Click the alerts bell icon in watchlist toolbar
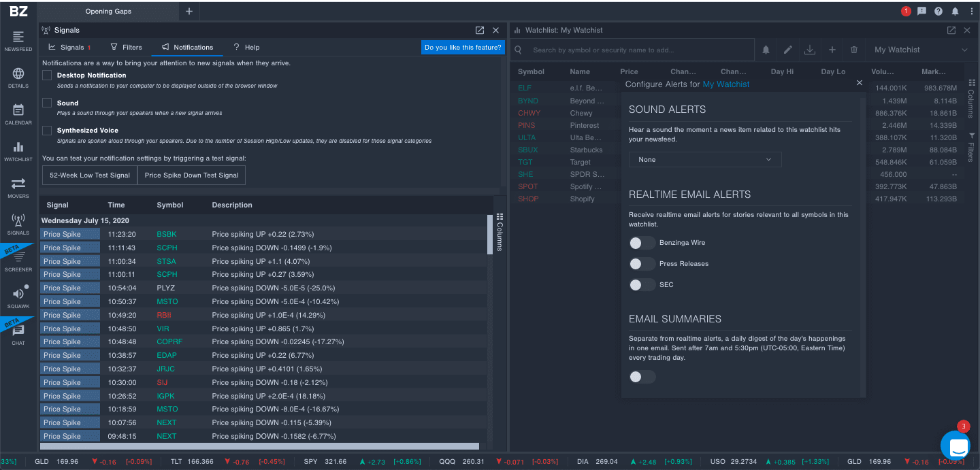Screen dimensions: 980x470 tap(766, 50)
